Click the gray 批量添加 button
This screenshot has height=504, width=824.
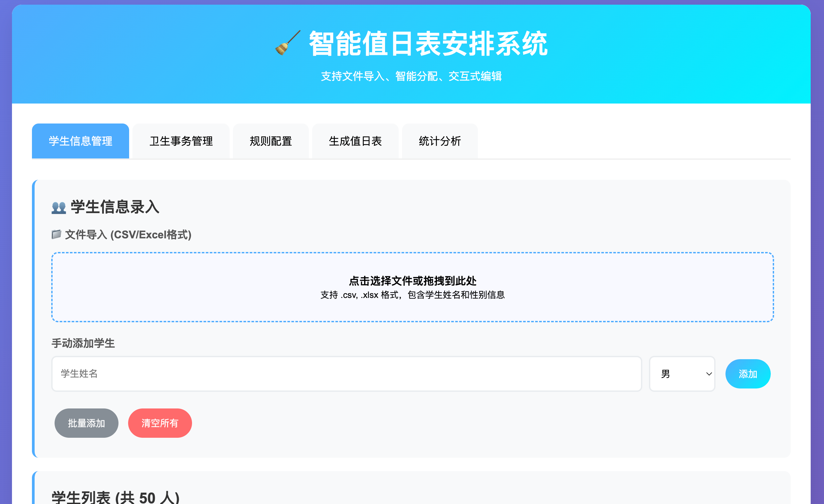pyautogui.click(x=86, y=423)
